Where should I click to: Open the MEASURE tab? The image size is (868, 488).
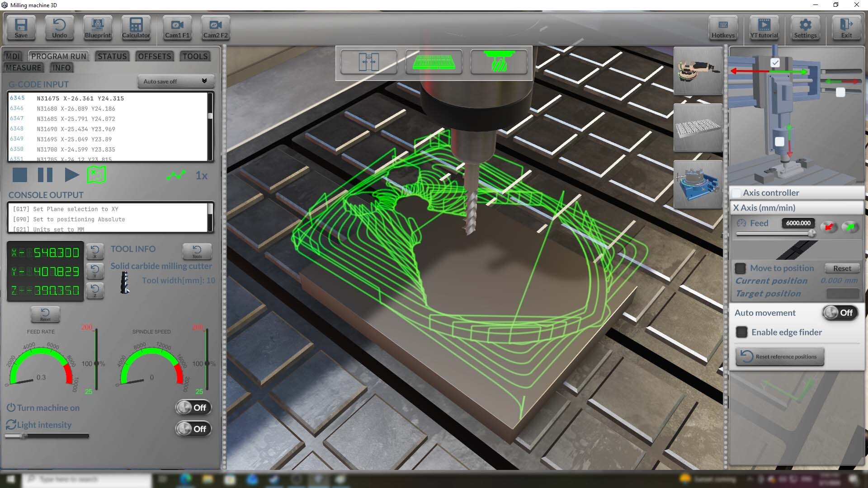[x=24, y=67]
